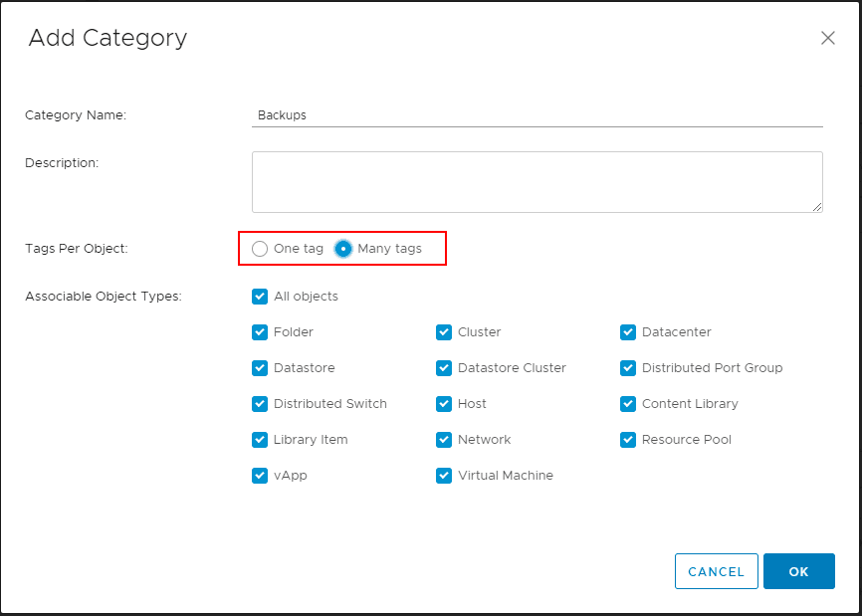Uncheck the All objects checkbox
Screen dimensions: 862x616
click(x=260, y=296)
